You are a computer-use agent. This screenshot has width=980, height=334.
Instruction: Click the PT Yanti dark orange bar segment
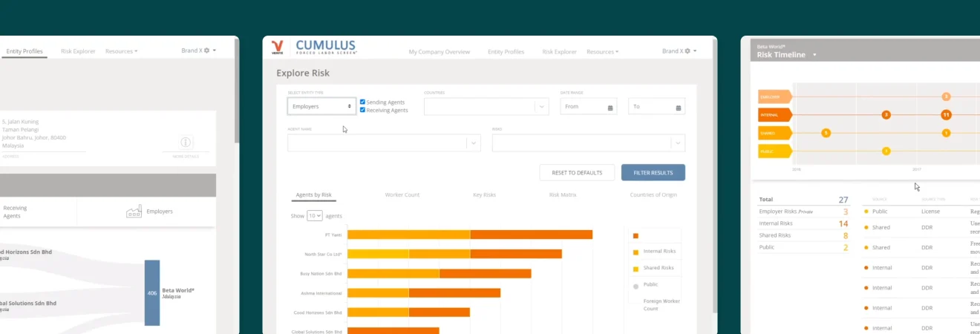(x=531, y=235)
